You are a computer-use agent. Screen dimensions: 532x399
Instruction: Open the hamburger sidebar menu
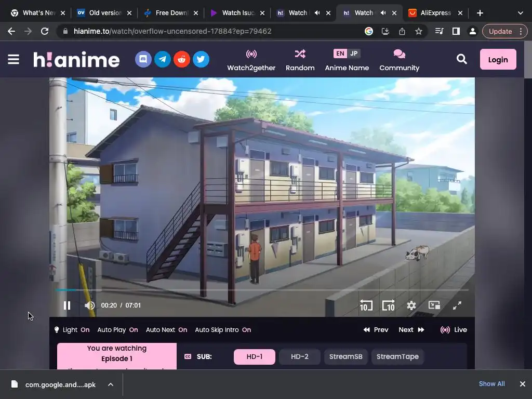[x=14, y=59]
